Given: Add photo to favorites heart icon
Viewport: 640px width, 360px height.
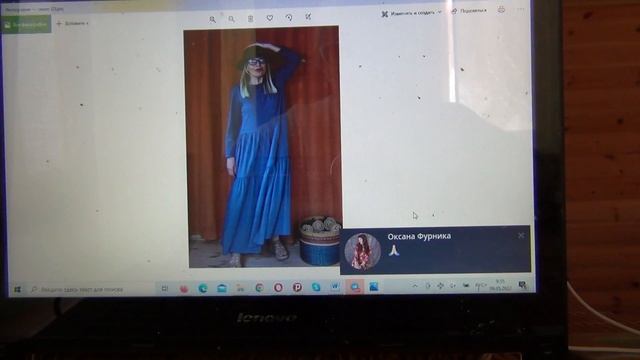Looking at the screenshot, I should (270, 18).
